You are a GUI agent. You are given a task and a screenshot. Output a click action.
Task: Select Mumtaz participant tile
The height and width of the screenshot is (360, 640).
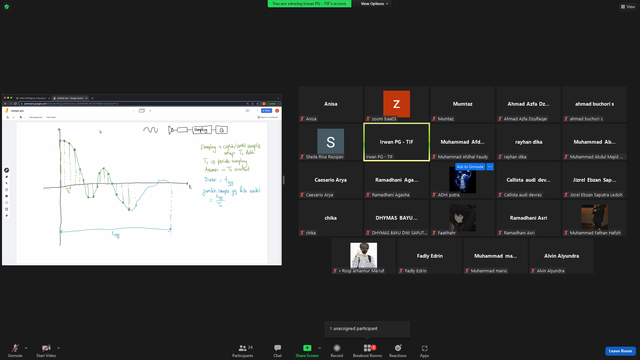(462, 104)
